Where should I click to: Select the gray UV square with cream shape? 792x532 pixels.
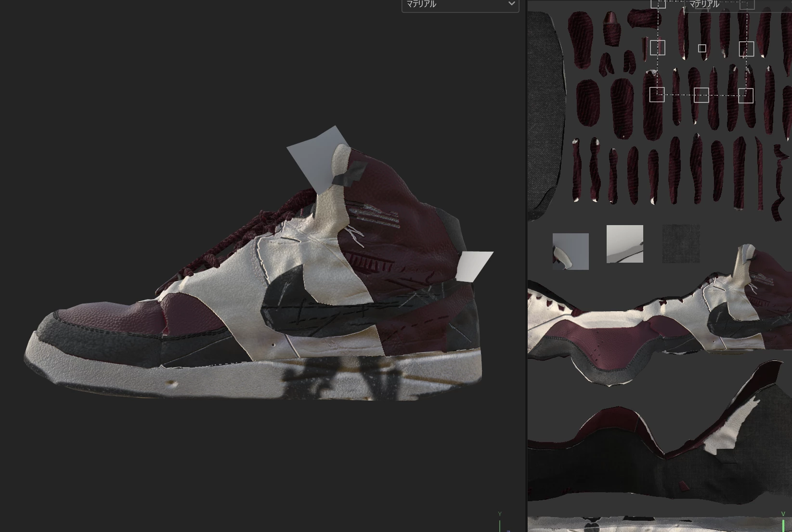tap(571, 252)
